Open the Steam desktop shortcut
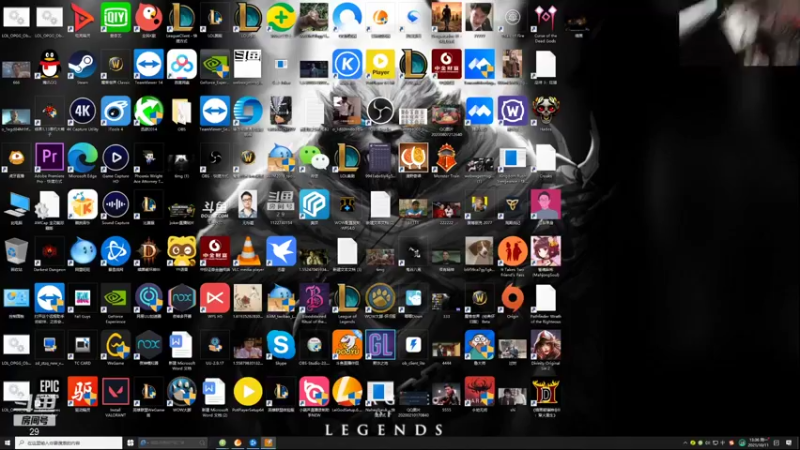The image size is (800, 450). point(83,64)
